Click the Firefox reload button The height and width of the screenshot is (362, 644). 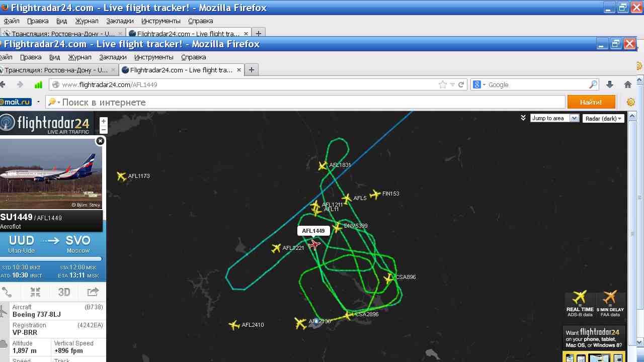click(x=461, y=84)
